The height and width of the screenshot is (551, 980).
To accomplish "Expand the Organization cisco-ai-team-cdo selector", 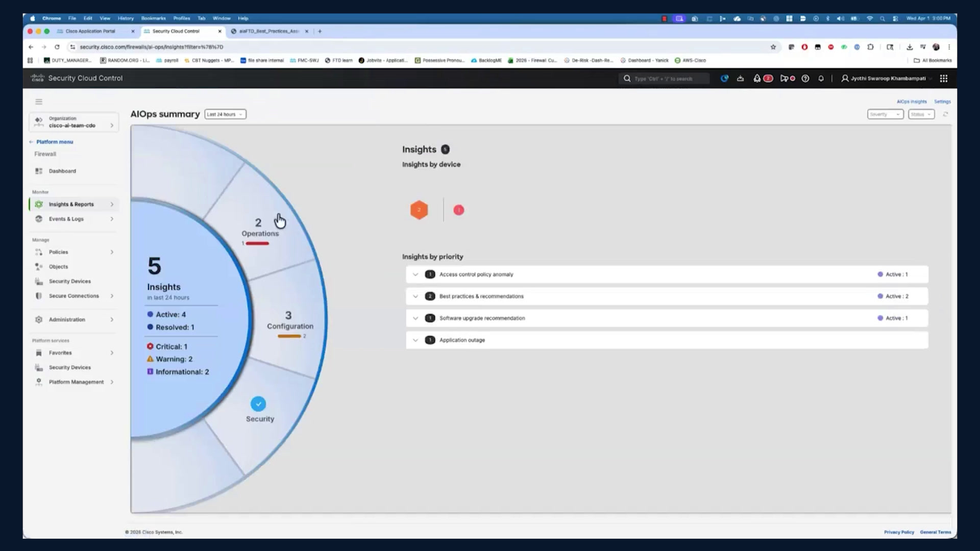I will [74, 122].
